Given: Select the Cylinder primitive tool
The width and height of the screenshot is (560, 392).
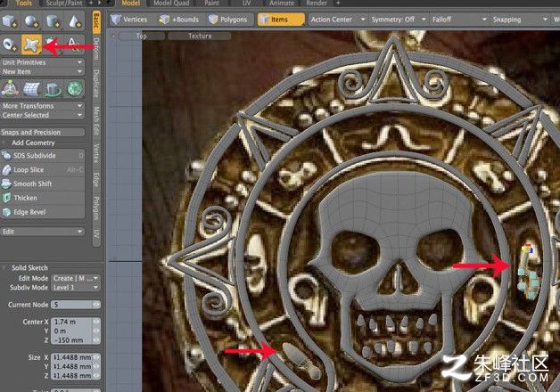Looking at the screenshot, I should [x=53, y=21].
